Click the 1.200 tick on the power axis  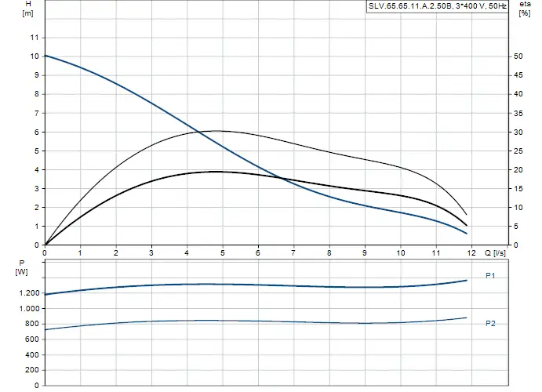click(x=29, y=293)
